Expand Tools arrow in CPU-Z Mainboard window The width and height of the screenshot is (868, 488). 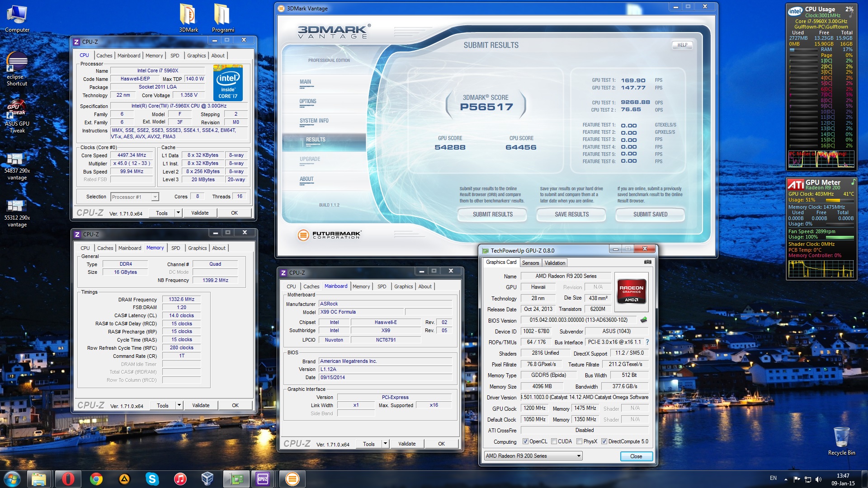pyautogui.click(x=386, y=444)
